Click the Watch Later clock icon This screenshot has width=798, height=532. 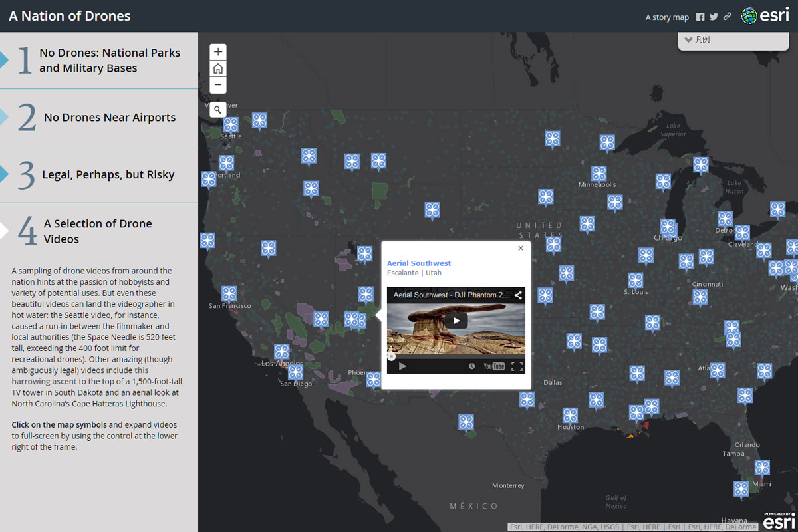pyautogui.click(x=472, y=366)
